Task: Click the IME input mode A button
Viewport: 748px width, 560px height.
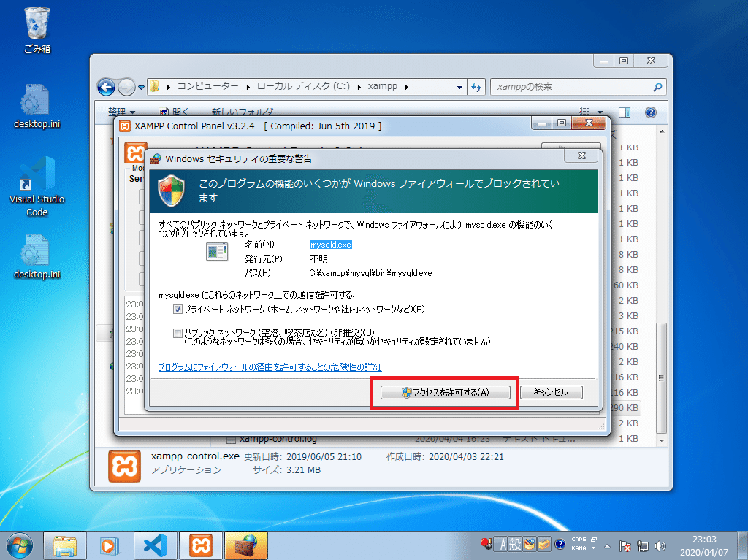Action: coord(502,544)
